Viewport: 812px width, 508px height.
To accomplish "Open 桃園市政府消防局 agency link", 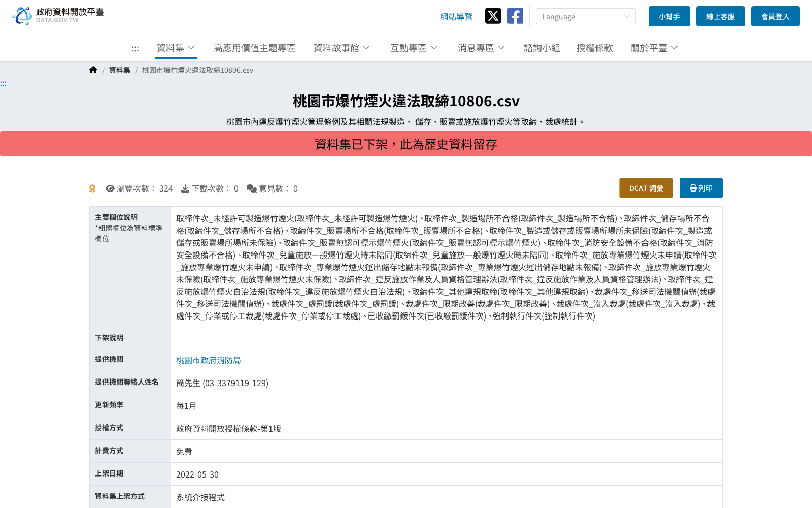I will coord(209,360).
